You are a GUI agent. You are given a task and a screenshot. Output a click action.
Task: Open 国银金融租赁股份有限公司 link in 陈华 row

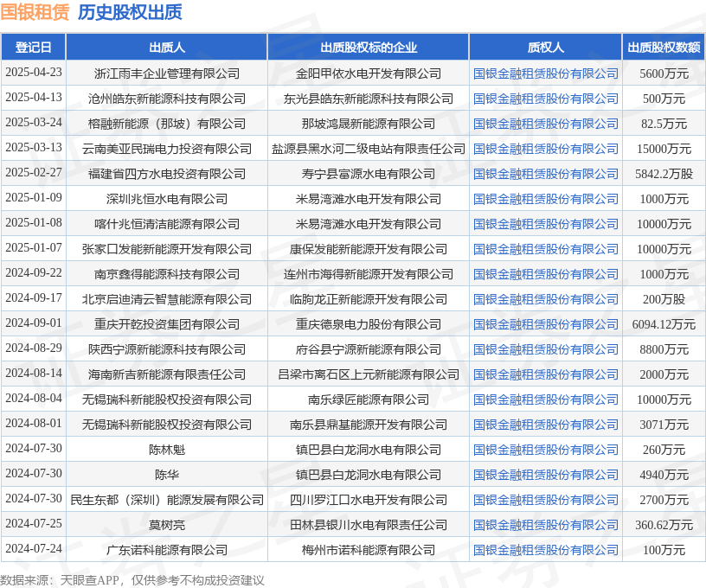tap(546, 475)
